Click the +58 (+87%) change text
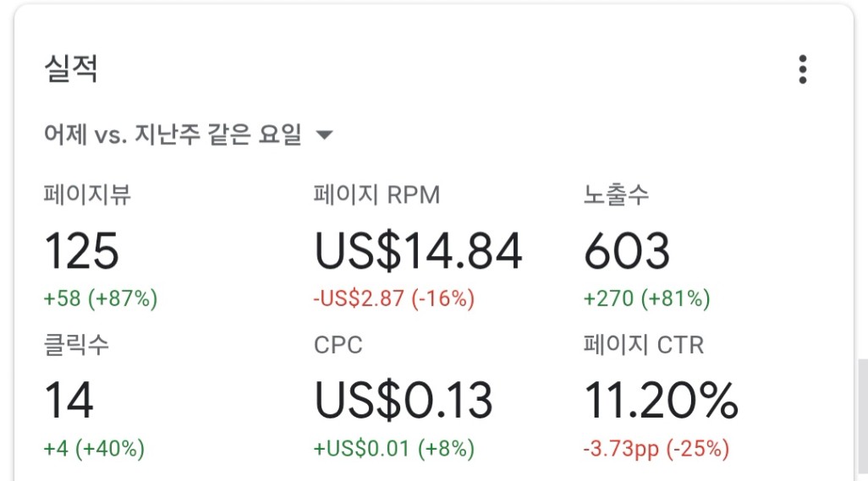 [x=100, y=298]
